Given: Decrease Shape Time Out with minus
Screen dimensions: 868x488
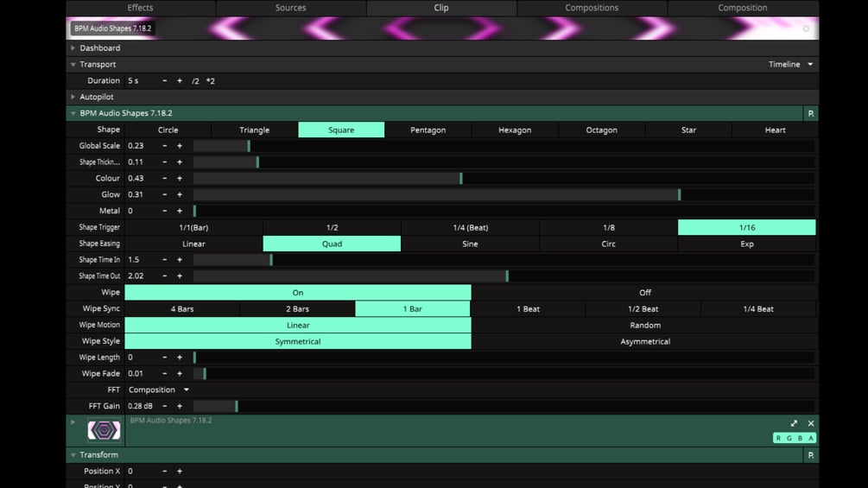Looking at the screenshot, I should 164,276.
